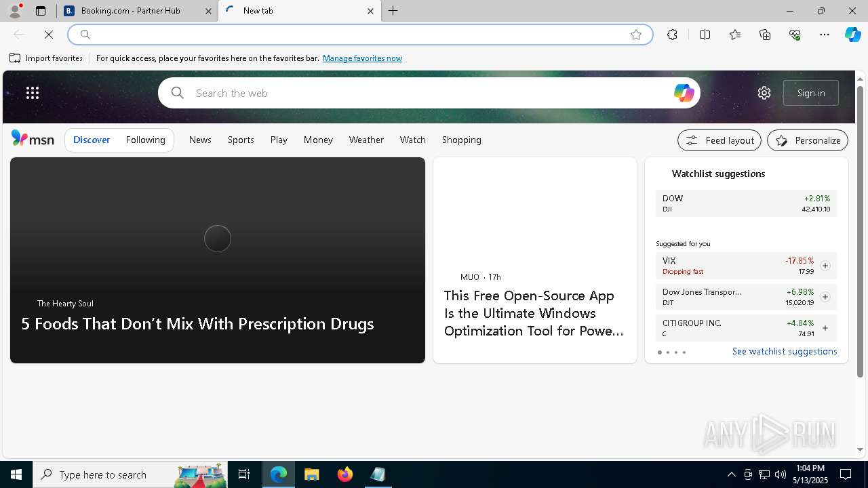Click the Copilot icon in web search box

(x=684, y=93)
